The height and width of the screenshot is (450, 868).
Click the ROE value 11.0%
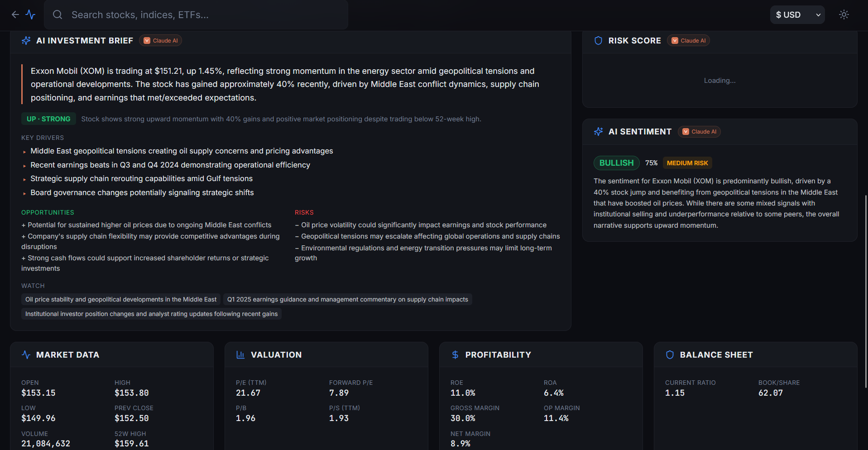coord(463,393)
